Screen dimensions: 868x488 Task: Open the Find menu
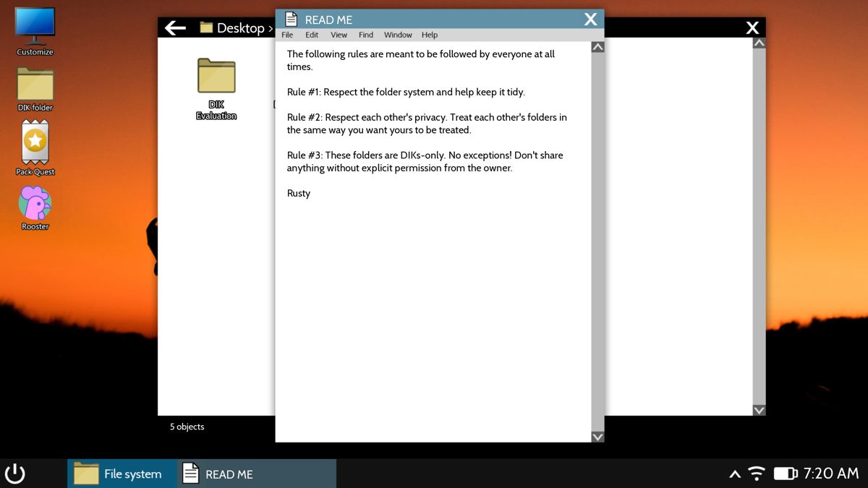click(366, 35)
